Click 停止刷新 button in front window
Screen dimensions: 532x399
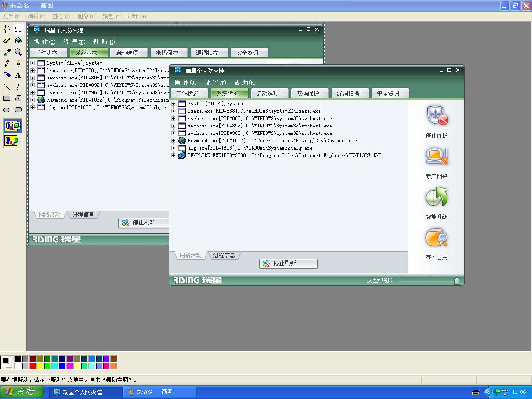click(288, 263)
